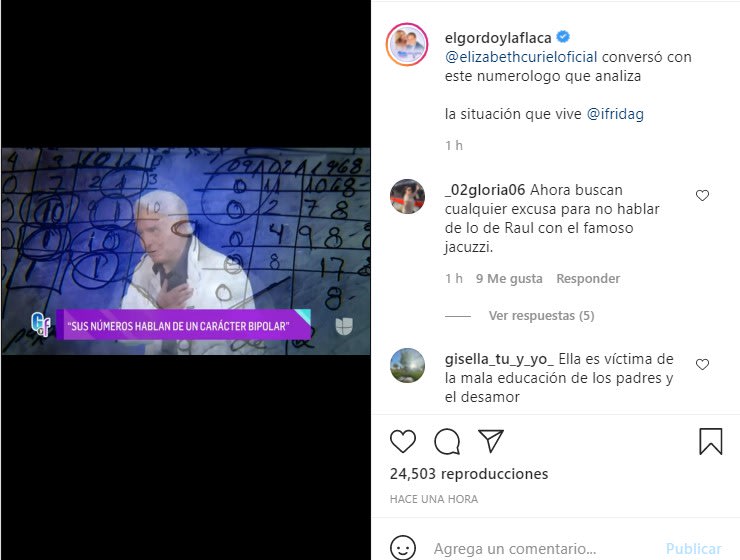The width and height of the screenshot is (740, 560).
Task: Open the @ifridag mention link
Action: (x=615, y=114)
